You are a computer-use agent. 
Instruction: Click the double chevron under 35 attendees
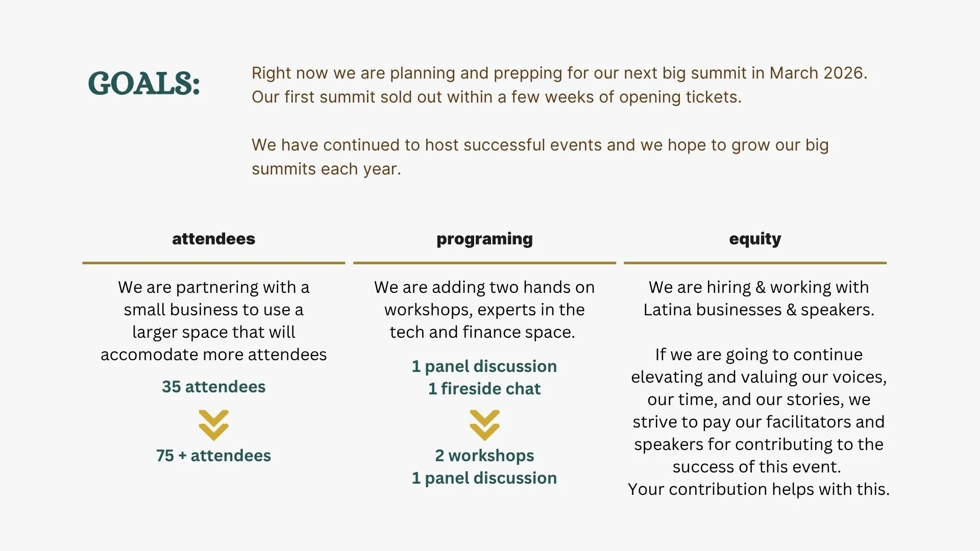213,425
